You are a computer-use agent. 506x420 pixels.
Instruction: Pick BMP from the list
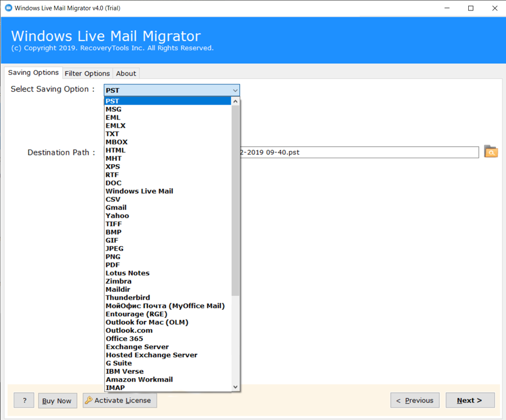(168, 232)
